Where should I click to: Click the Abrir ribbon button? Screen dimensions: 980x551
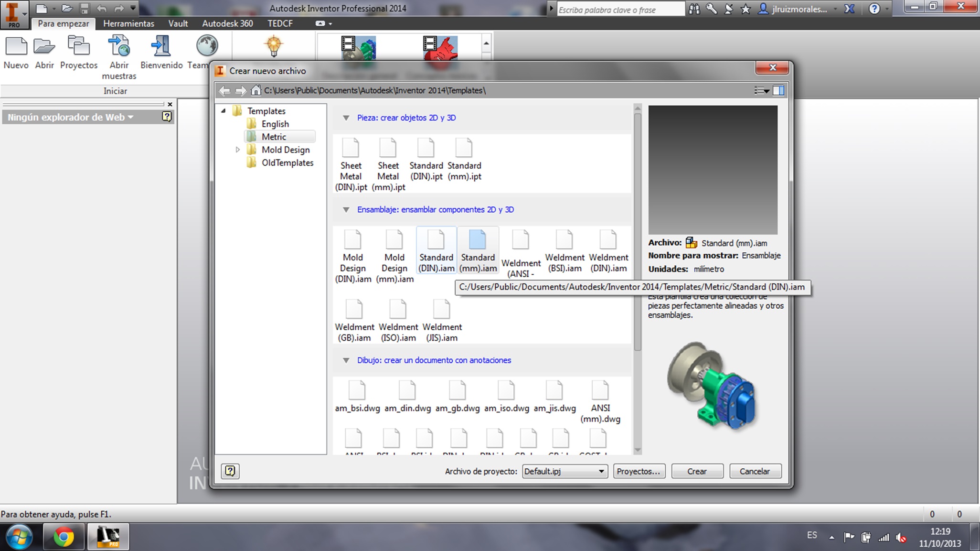click(44, 53)
